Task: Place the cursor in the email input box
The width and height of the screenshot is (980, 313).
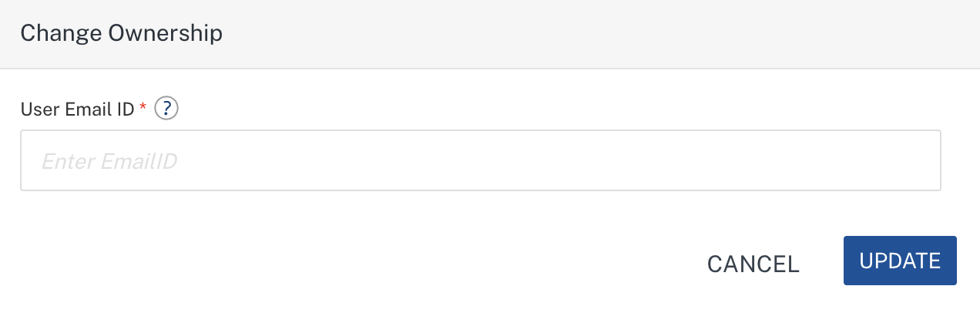Action: pyautogui.click(x=480, y=160)
